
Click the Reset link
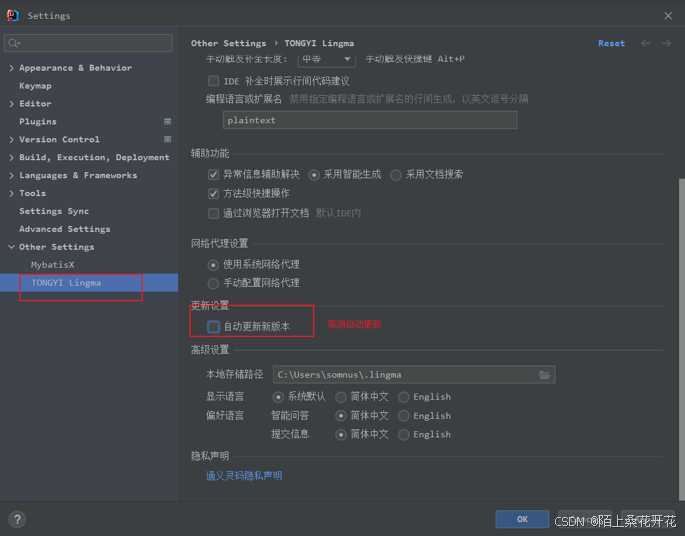point(612,43)
